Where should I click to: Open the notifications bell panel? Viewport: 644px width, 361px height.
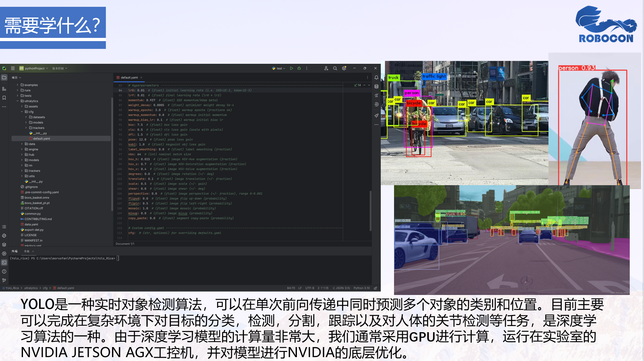376,78
